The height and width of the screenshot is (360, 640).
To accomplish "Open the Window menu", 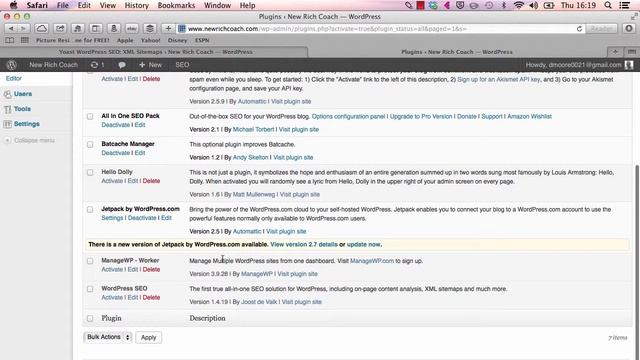I will coord(217,5).
